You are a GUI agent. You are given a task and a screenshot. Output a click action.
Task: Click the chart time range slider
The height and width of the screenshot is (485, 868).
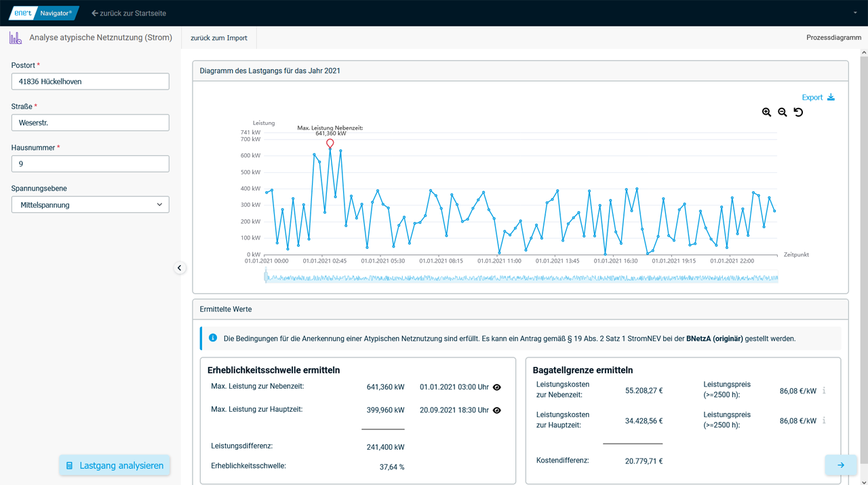click(521, 277)
